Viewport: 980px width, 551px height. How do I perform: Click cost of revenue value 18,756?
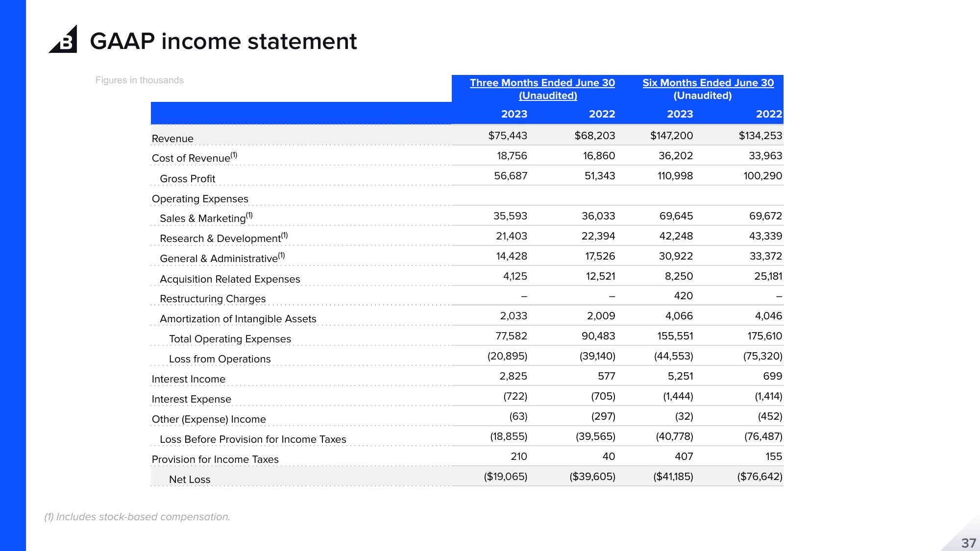tap(512, 156)
